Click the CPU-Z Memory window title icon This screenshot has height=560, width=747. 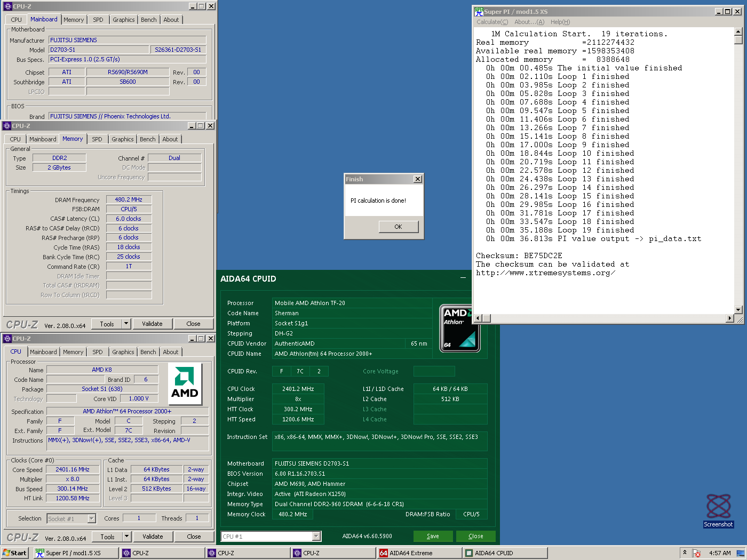click(x=7, y=126)
